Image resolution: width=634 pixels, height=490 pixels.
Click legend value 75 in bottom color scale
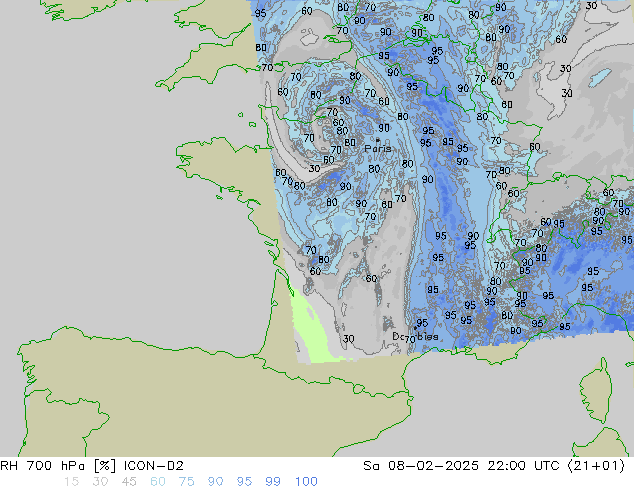pos(186,482)
